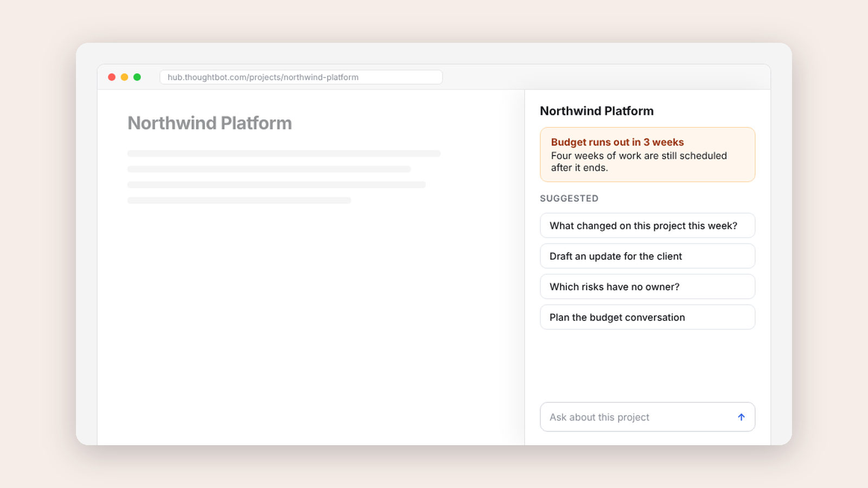Click the green maximize window dot
Viewport: 868px width, 488px height.
(137, 77)
